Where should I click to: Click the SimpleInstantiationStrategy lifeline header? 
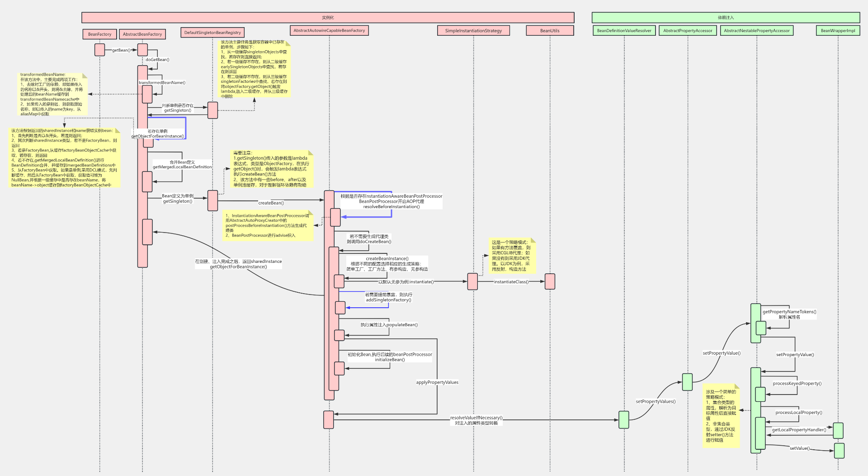point(473,31)
